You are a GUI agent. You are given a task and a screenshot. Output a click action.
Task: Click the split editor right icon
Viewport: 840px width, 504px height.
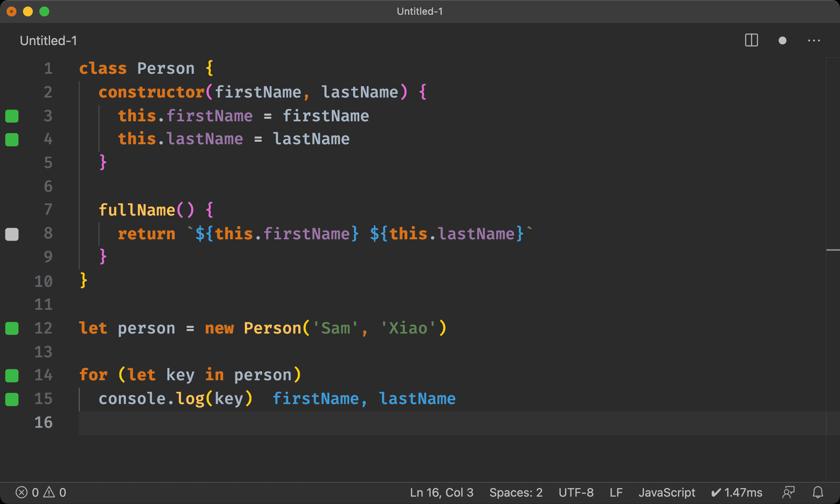click(751, 41)
